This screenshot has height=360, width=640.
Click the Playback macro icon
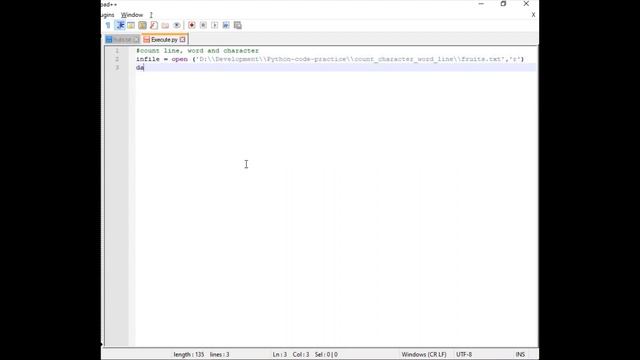point(214,25)
